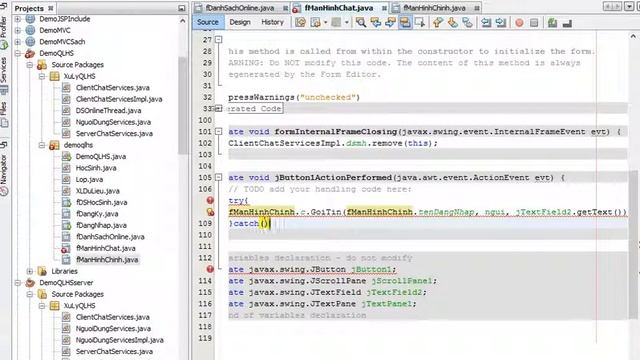Click the Shift Line Right icon

point(501,22)
